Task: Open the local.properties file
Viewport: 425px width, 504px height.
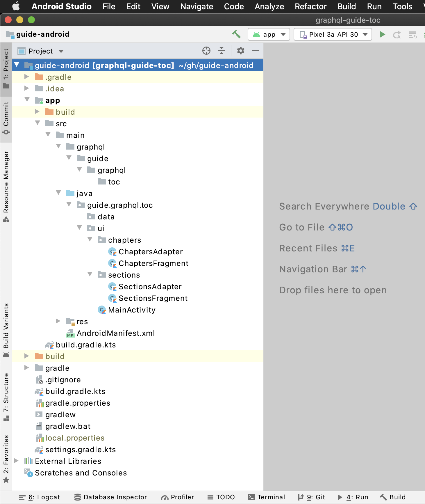Action: pos(70,438)
